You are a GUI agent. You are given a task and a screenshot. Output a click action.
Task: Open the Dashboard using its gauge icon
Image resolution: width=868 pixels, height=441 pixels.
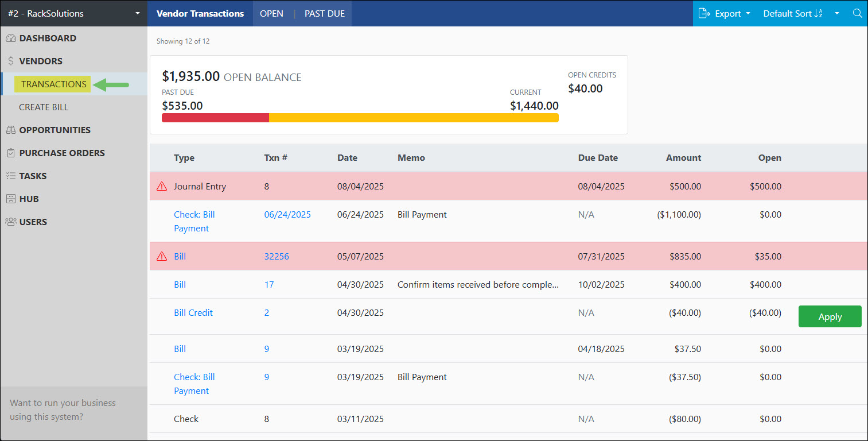point(12,38)
